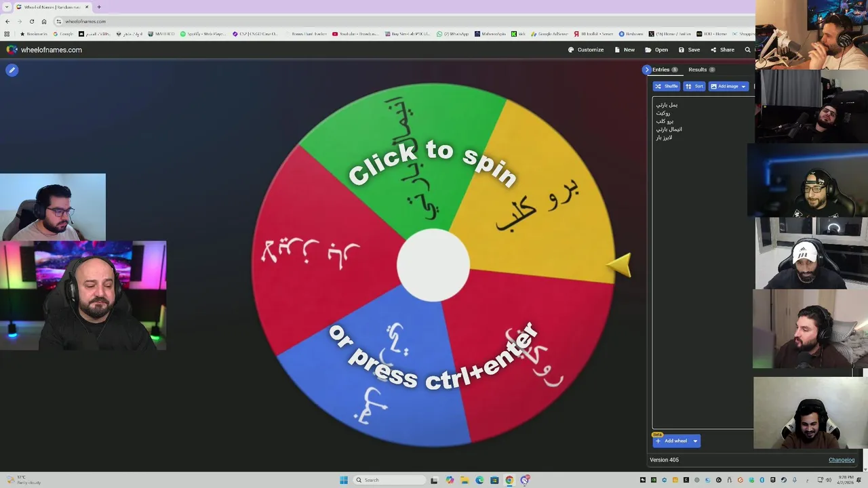Screen dimensions: 868x488
Task: Switch to the Entries tab
Action: (665, 70)
